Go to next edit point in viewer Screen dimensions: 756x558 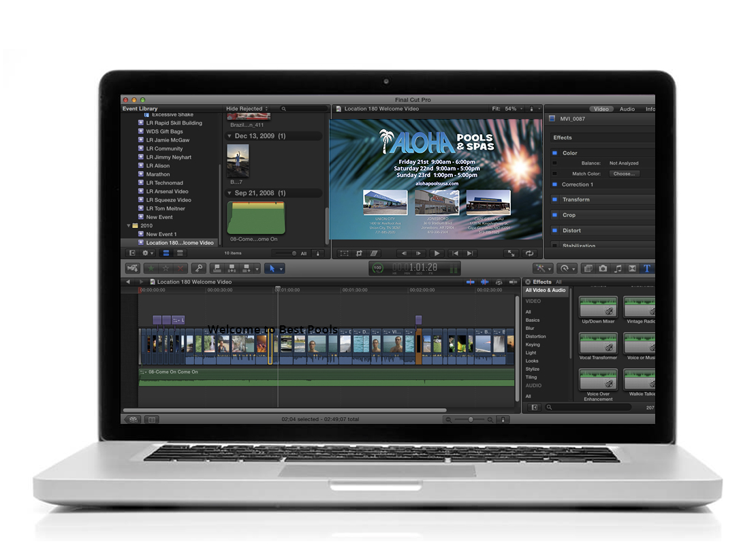[x=470, y=253]
